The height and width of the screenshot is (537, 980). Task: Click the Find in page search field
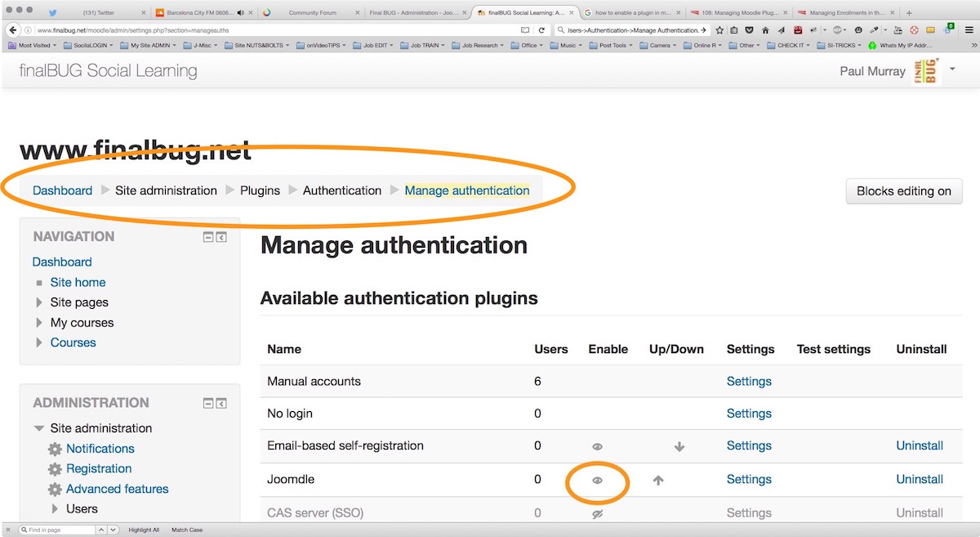pos(61,530)
